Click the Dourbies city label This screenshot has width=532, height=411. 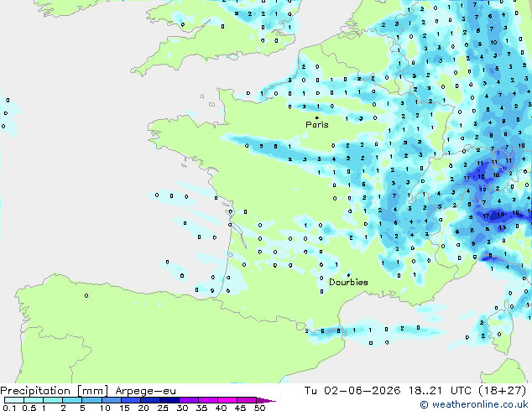pos(348,282)
